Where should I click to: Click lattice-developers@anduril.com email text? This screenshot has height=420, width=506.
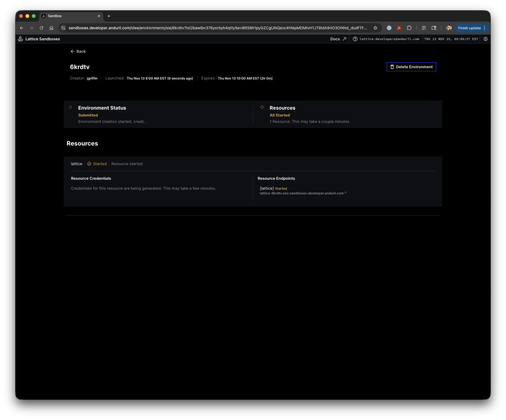tap(389, 39)
